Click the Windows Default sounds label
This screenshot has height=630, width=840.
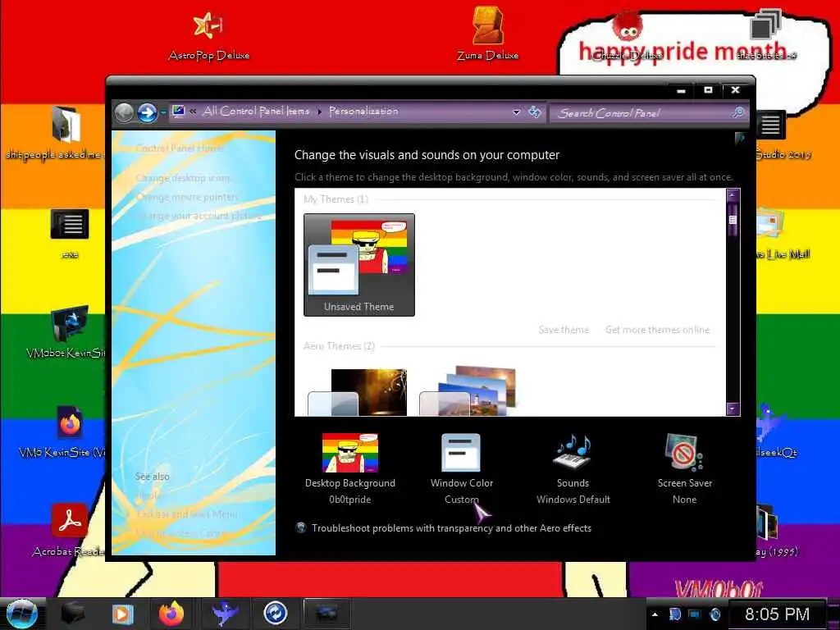[x=573, y=500]
